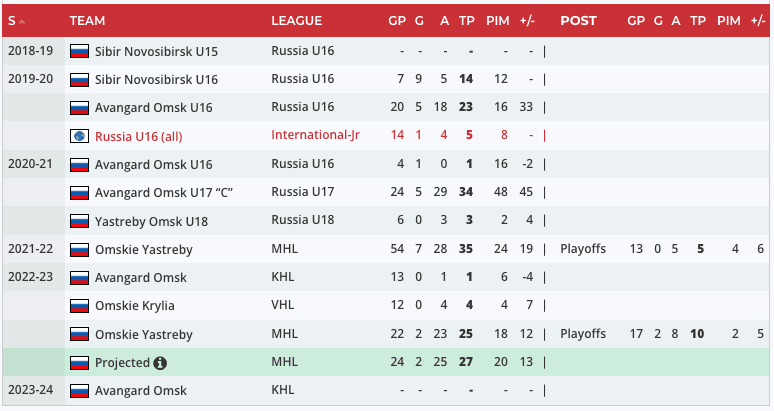
Task: Open the Sibir Novosibirsk U16 team link
Action: [156, 79]
